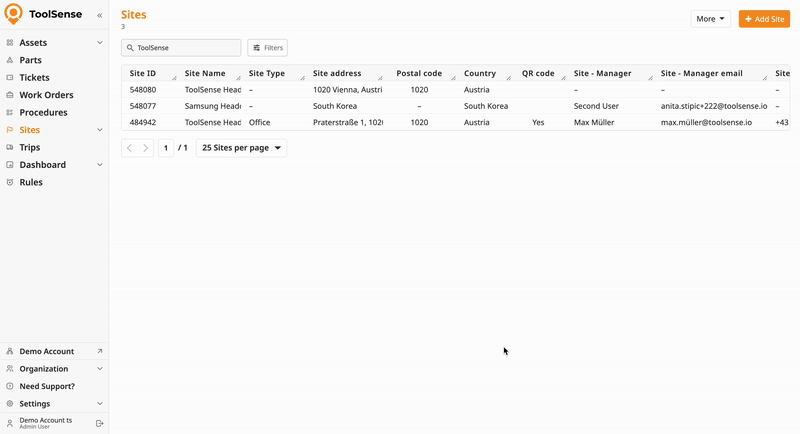Click Samsung Headquarters site name
Viewport: 800px width, 434px height.
coord(213,106)
